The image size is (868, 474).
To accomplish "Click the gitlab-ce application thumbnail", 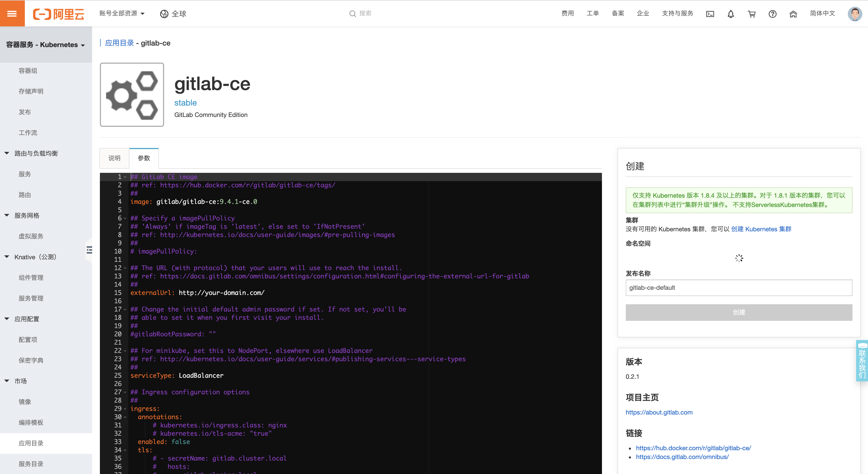I will [x=132, y=95].
